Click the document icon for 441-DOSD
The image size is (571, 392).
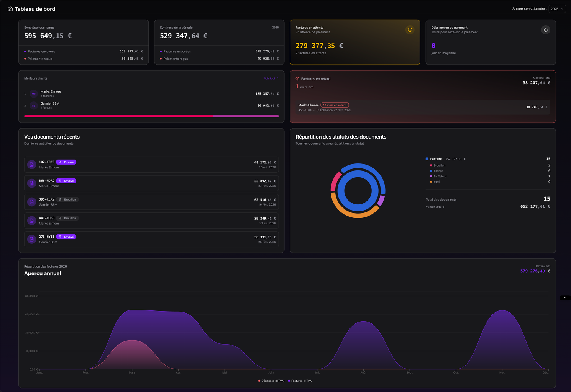point(32,220)
